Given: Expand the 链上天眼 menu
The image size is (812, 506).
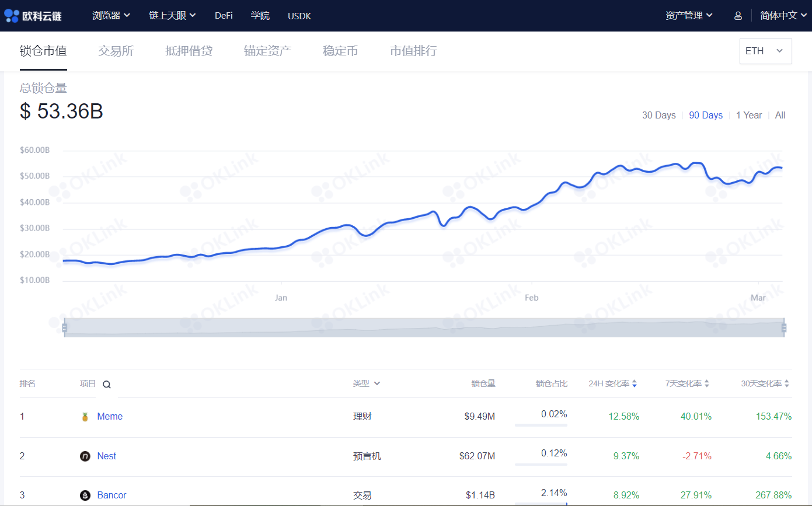Looking at the screenshot, I should click(172, 16).
